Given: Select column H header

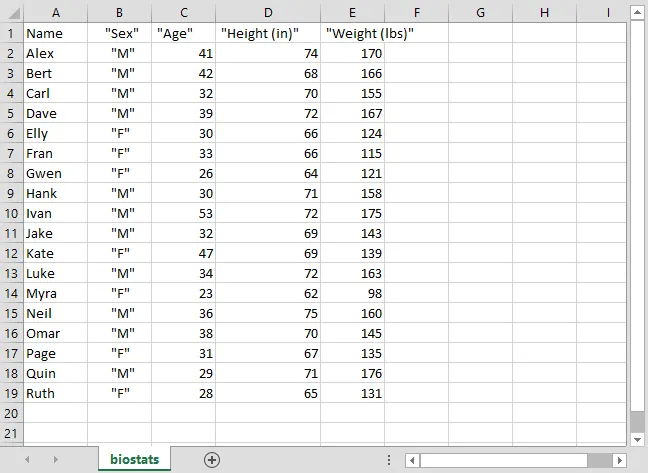Looking at the screenshot, I should coord(545,13).
